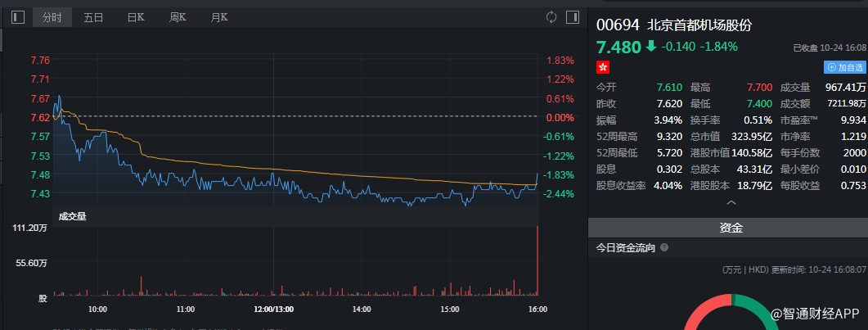Image resolution: width=868 pixels, height=330 pixels.
Task: Click the tall volume bar at 16:00
Action: coord(537,262)
